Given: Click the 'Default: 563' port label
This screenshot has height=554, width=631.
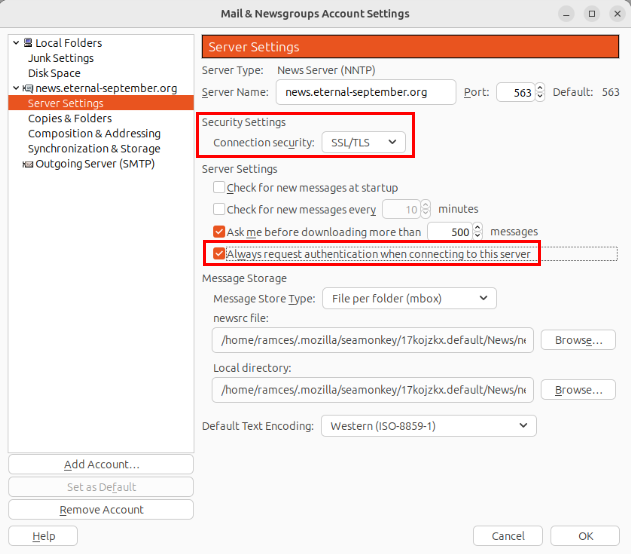Looking at the screenshot, I should point(586,92).
